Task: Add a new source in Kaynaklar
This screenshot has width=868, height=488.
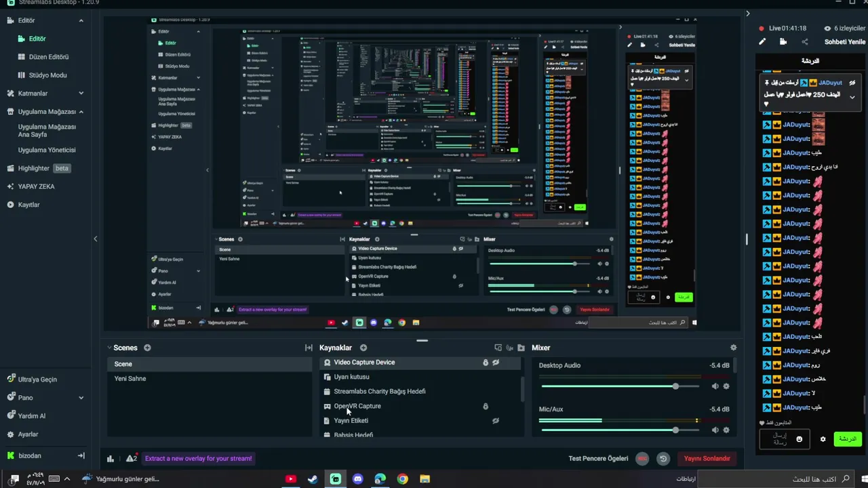Action: point(363,348)
